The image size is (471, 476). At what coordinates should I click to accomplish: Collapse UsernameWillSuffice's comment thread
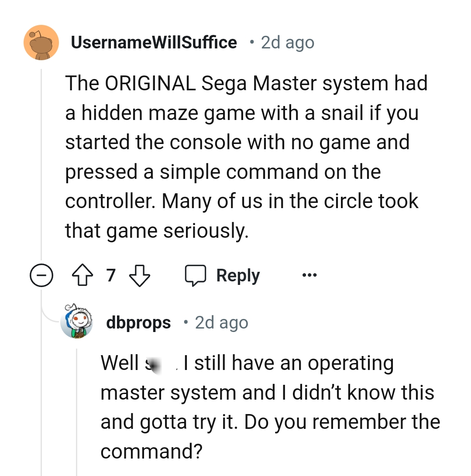tap(41, 275)
